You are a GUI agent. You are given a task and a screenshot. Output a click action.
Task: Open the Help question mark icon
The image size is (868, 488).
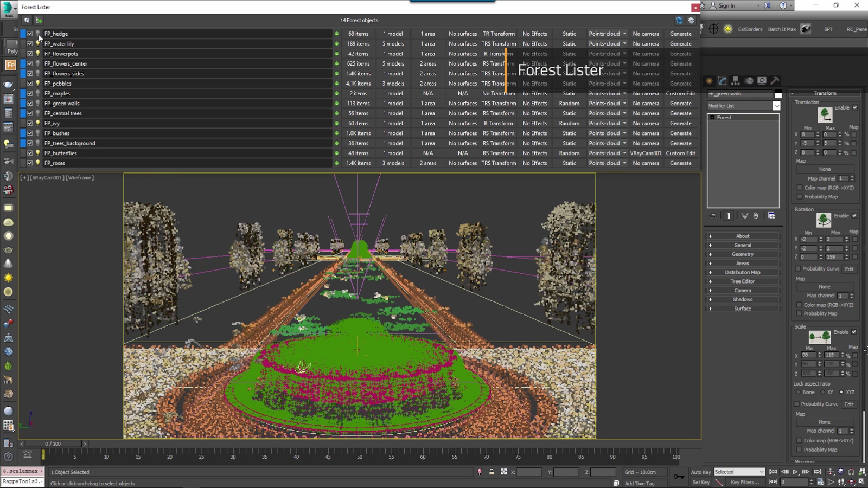tap(783, 5)
